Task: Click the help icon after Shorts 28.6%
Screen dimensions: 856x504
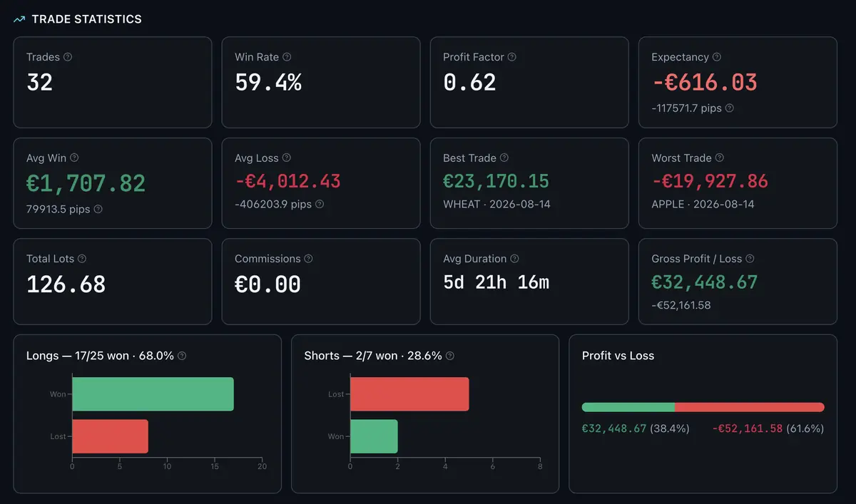Action: coord(449,356)
